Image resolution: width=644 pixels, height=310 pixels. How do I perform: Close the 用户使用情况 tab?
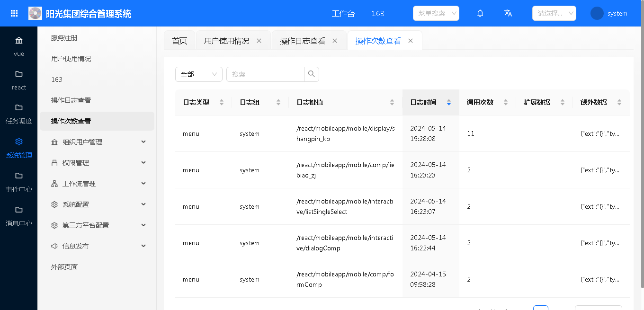click(x=259, y=41)
